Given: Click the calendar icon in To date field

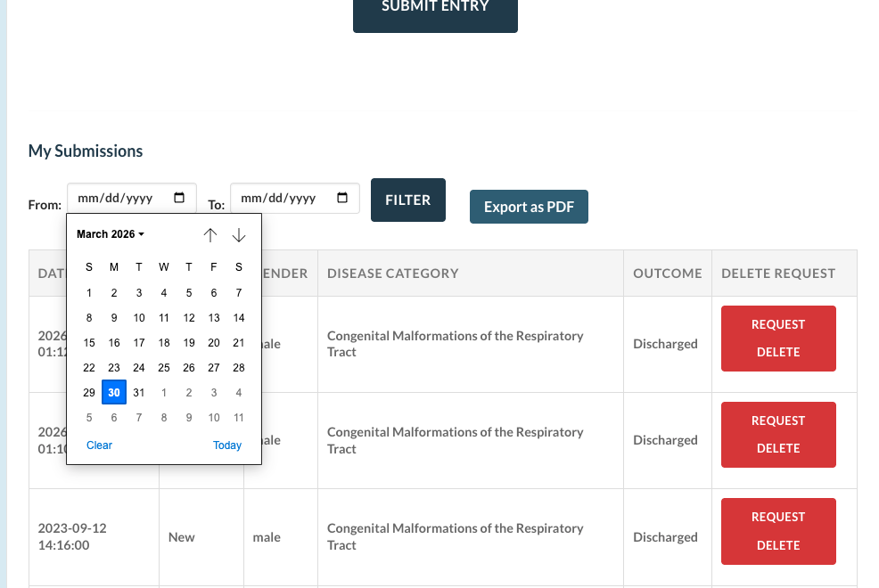Looking at the screenshot, I should point(342,198).
